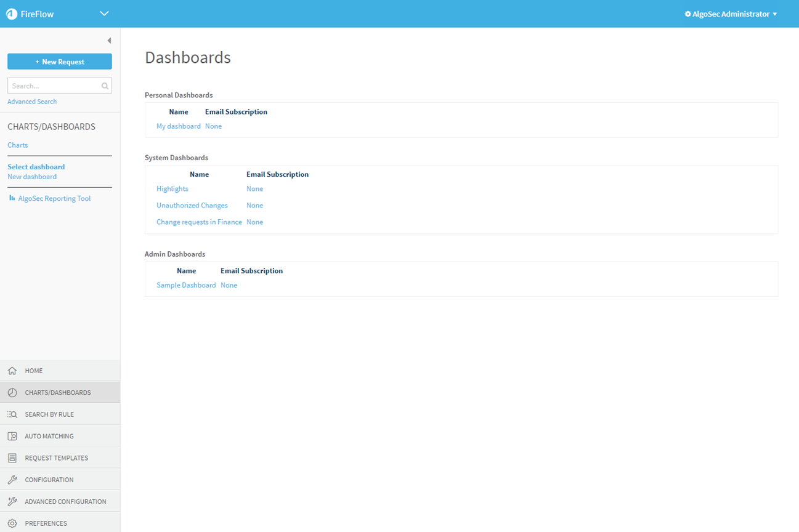The height and width of the screenshot is (532, 799).
Task: Open the Advanced Search link
Action: point(32,102)
